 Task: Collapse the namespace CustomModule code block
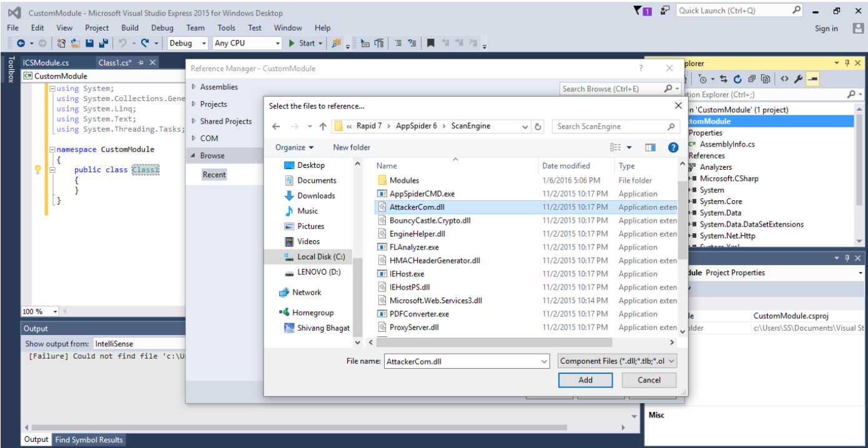(52, 150)
